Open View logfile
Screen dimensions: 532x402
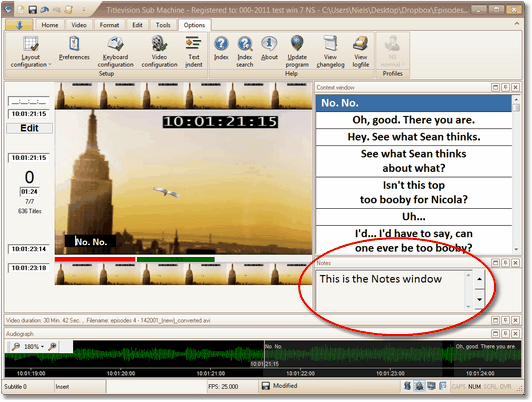[361, 51]
